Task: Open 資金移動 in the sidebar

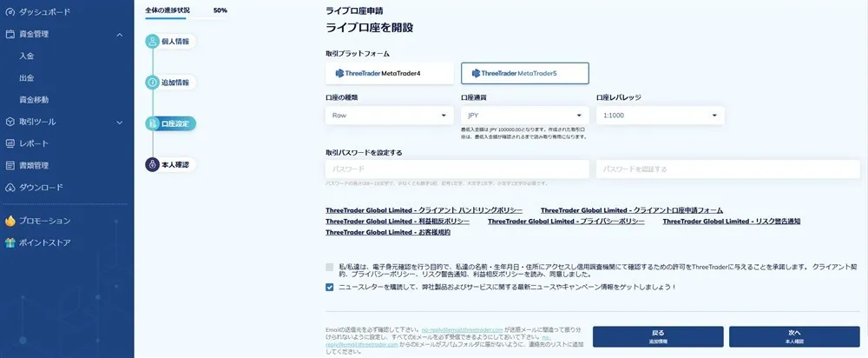Action: [x=34, y=100]
